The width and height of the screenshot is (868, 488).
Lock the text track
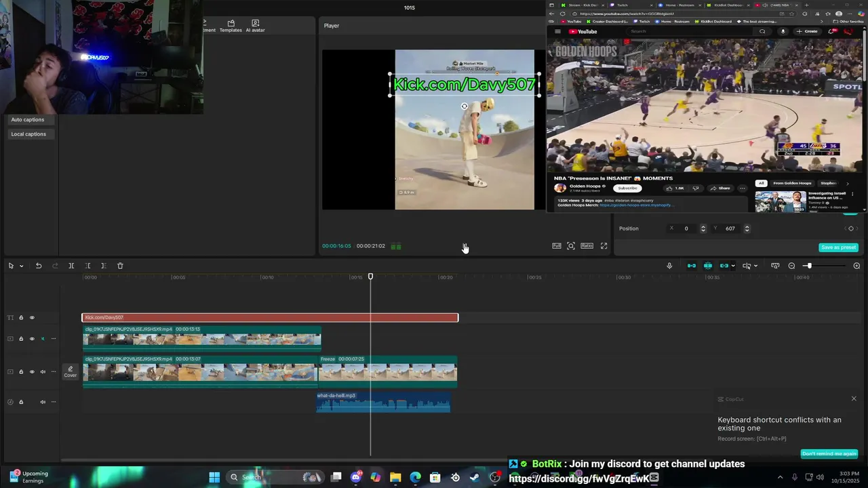click(x=21, y=317)
